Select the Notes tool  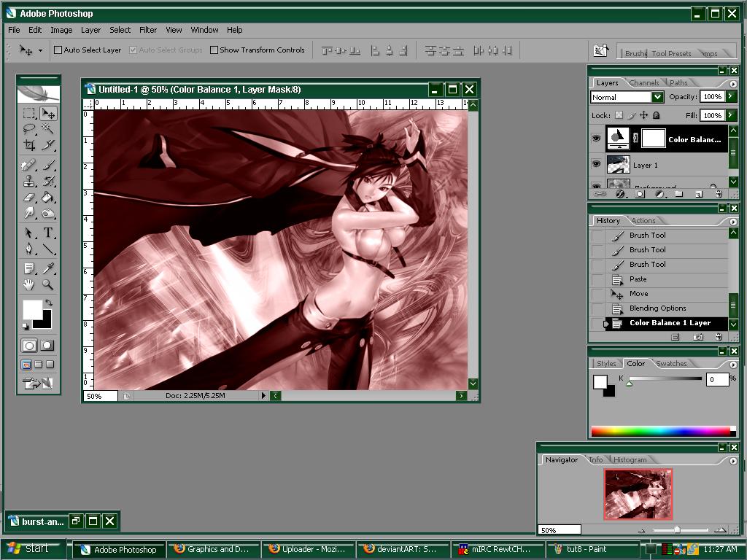[x=29, y=268]
